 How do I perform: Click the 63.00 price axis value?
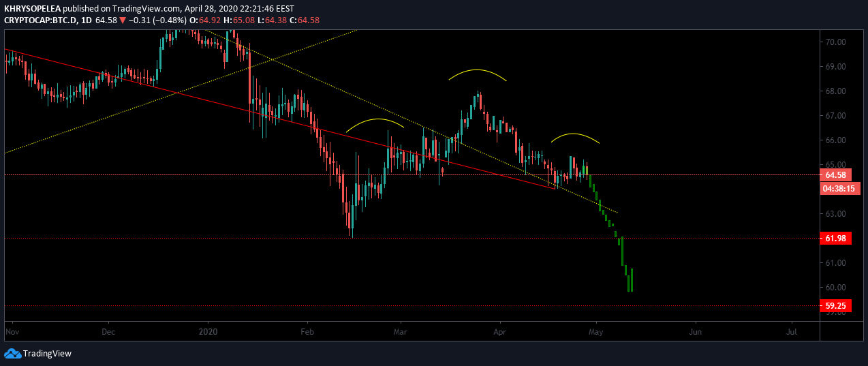(x=835, y=213)
